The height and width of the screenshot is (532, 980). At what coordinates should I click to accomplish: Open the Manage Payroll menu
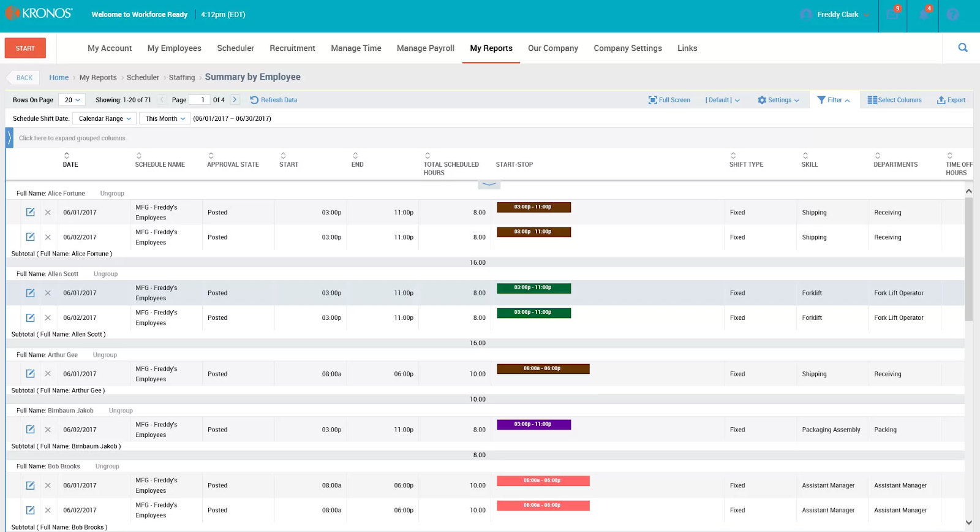[426, 48]
